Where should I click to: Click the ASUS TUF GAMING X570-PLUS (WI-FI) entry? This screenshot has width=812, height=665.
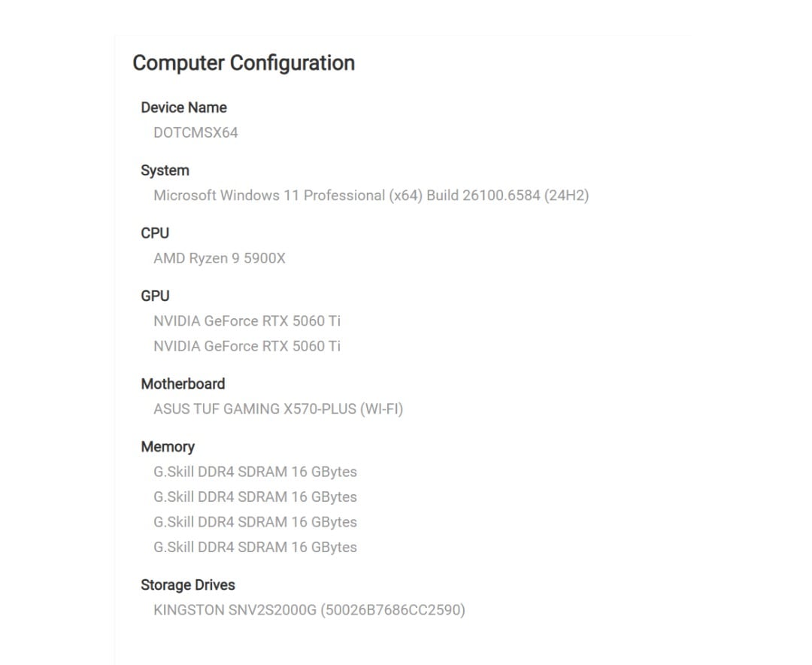point(278,409)
